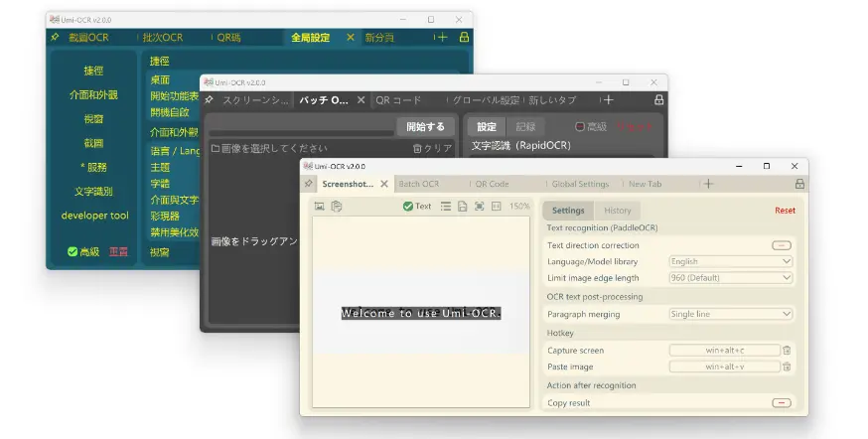
Task: Click the 開始する button
Action: point(425,127)
